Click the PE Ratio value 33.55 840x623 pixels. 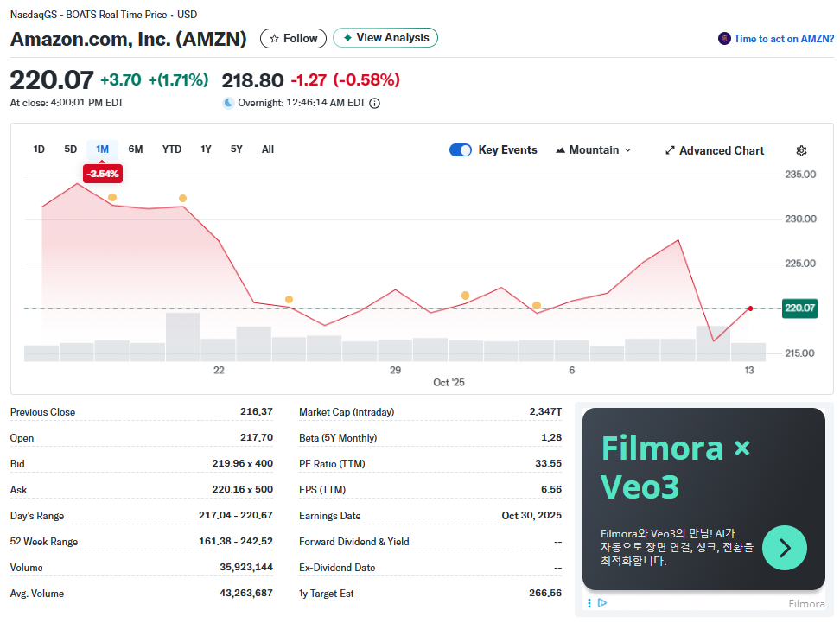(548, 463)
